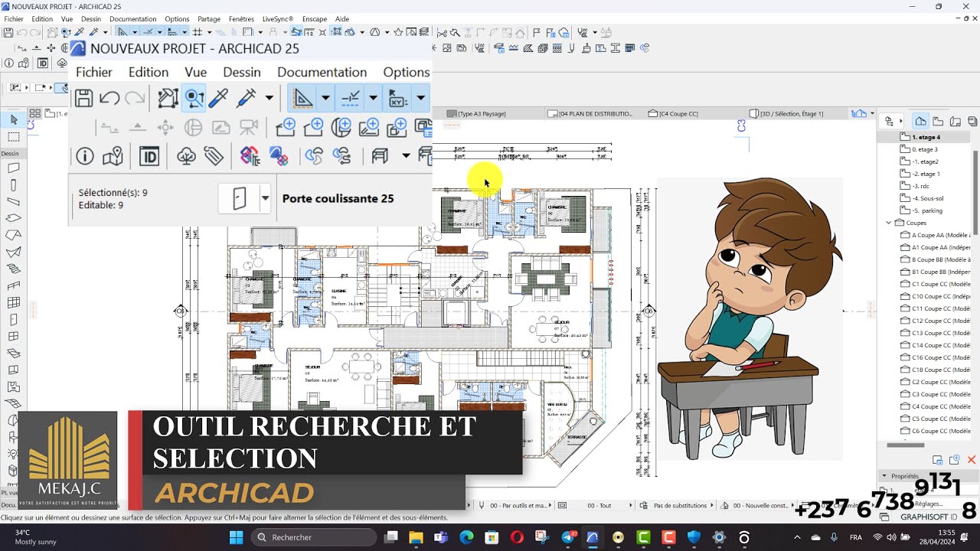Screen dimensions: 980x551
Task: Select '-3. rdc' story in navigator
Action: click(x=920, y=186)
